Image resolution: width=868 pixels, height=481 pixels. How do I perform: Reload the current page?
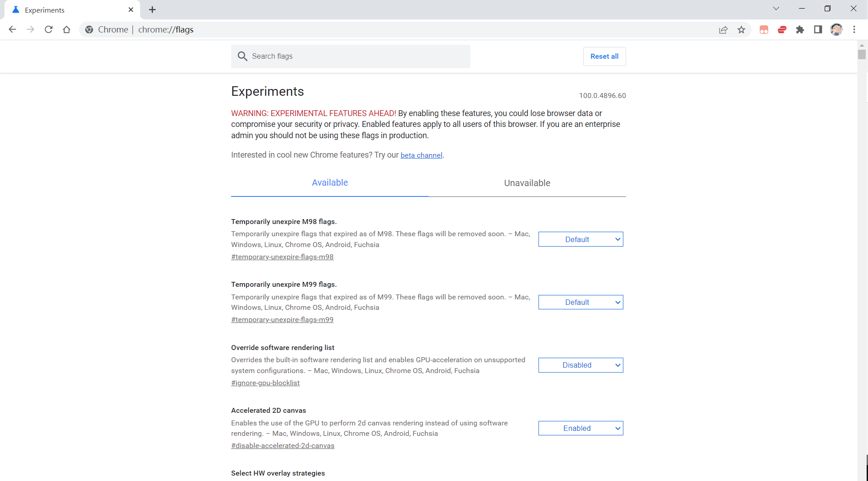[49, 29]
